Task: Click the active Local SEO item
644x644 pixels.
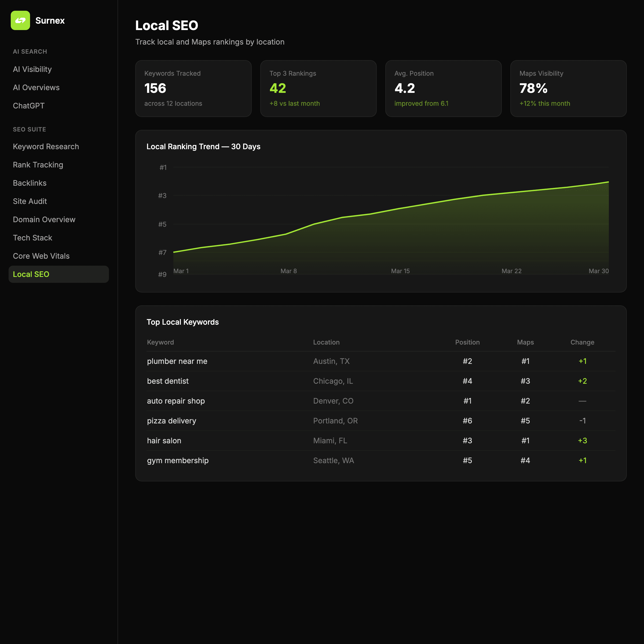Action: (x=31, y=274)
